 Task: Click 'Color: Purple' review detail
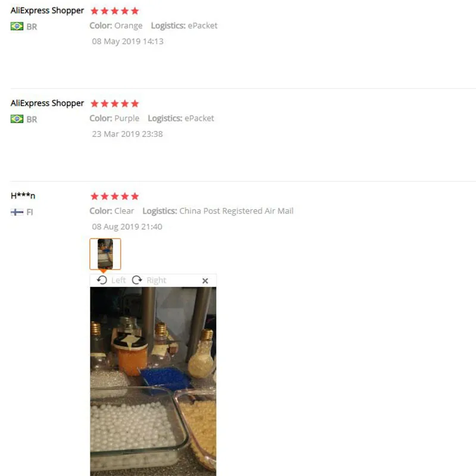(x=114, y=118)
